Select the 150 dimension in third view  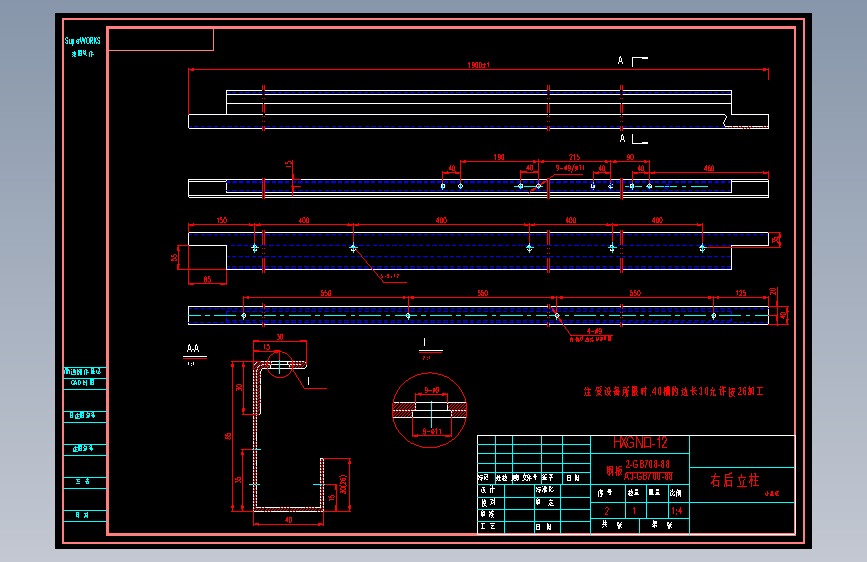click(x=222, y=220)
